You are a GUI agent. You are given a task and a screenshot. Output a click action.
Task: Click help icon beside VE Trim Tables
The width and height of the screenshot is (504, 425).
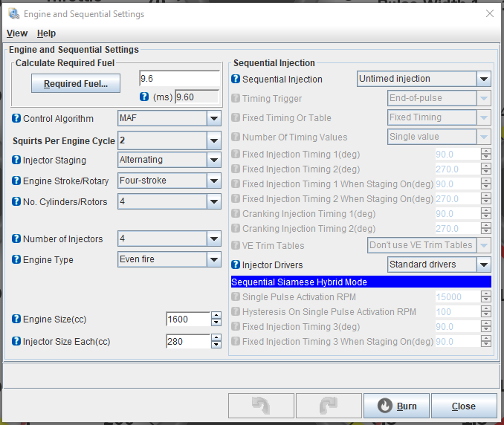pyautogui.click(x=236, y=245)
